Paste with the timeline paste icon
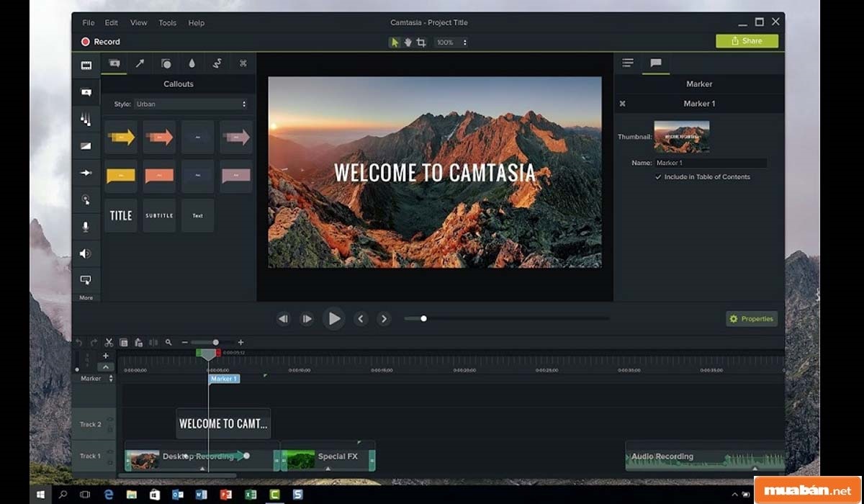 tap(138, 343)
